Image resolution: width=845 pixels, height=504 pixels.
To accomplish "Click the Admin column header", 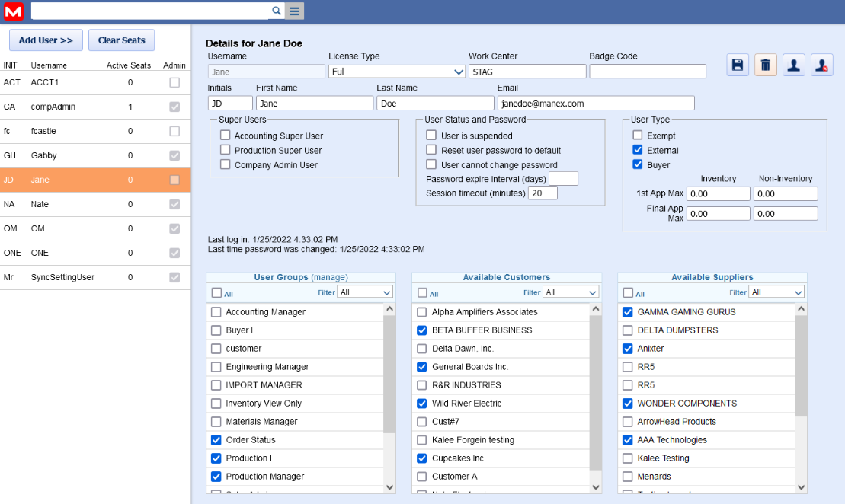I will pos(174,65).
